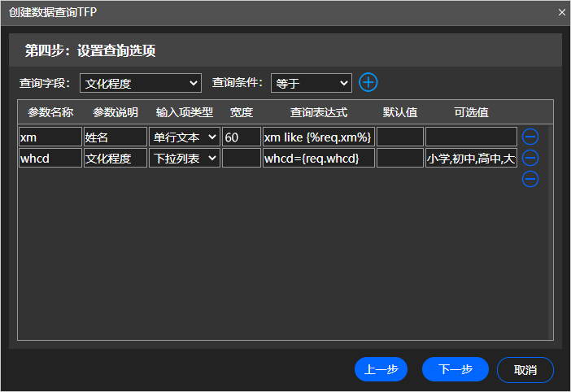Remove the xm parameter row
This screenshot has height=392, width=571.
(530, 137)
